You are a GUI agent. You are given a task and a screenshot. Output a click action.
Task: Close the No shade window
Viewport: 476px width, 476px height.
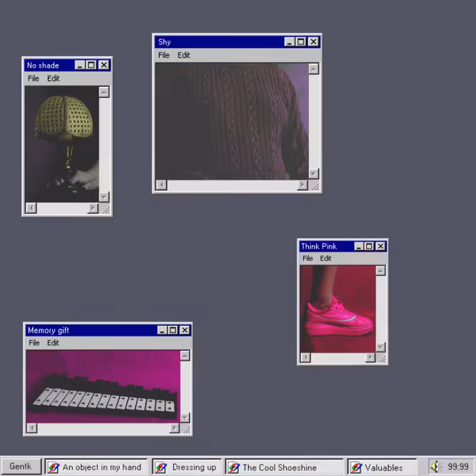tap(104, 65)
